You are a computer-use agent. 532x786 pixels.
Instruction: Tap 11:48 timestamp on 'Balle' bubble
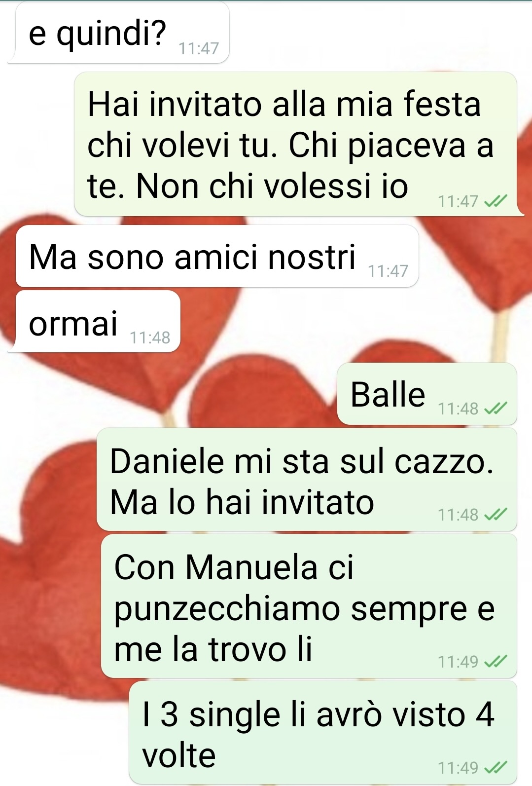click(x=458, y=409)
